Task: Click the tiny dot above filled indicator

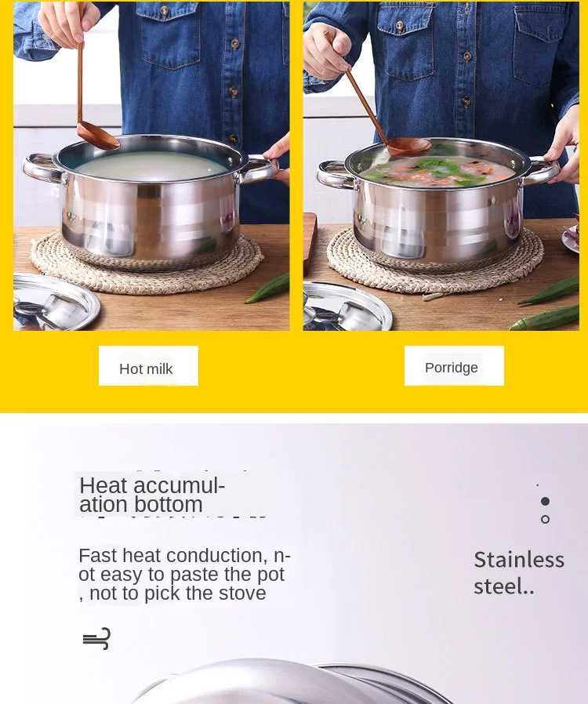Action: tap(537, 485)
